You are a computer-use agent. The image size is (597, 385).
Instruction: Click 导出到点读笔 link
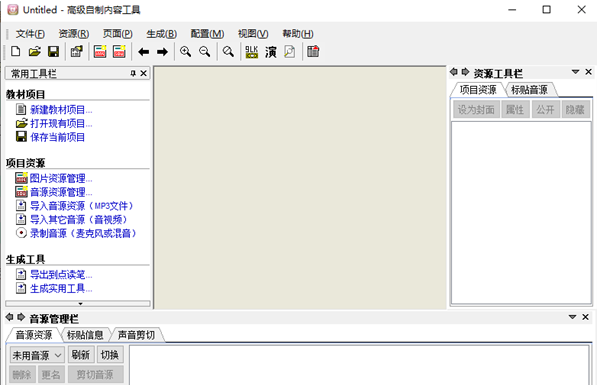(x=61, y=275)
